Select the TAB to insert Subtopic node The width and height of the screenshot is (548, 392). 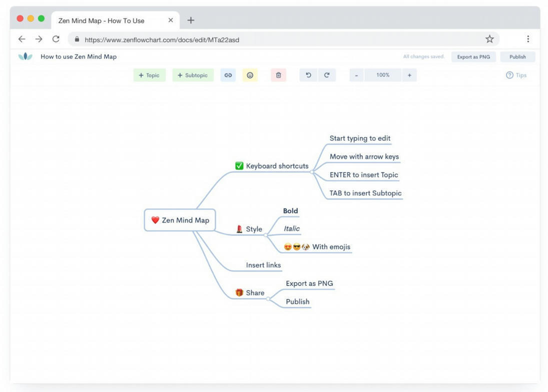pyautogui.click(x=365, y=193)
